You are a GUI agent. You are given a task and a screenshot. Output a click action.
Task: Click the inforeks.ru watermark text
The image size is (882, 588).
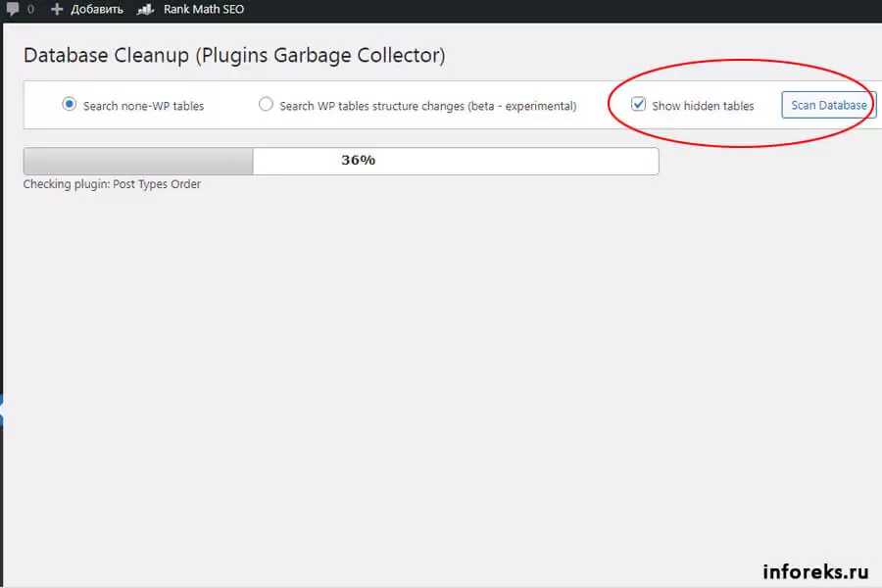(x=814, y=569)
